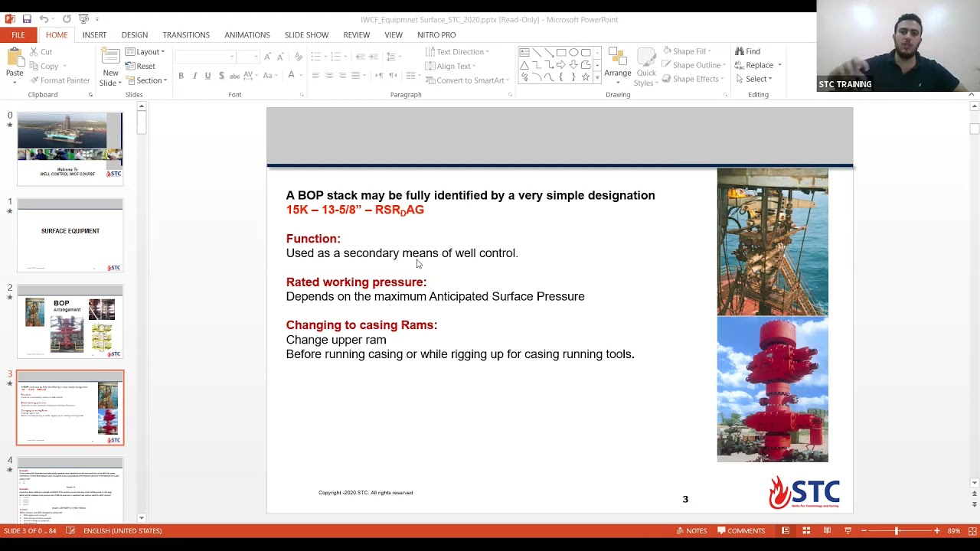Switch to Slide Sorter view in the status bar
The image size is (980, 551).
coord(806,530)
